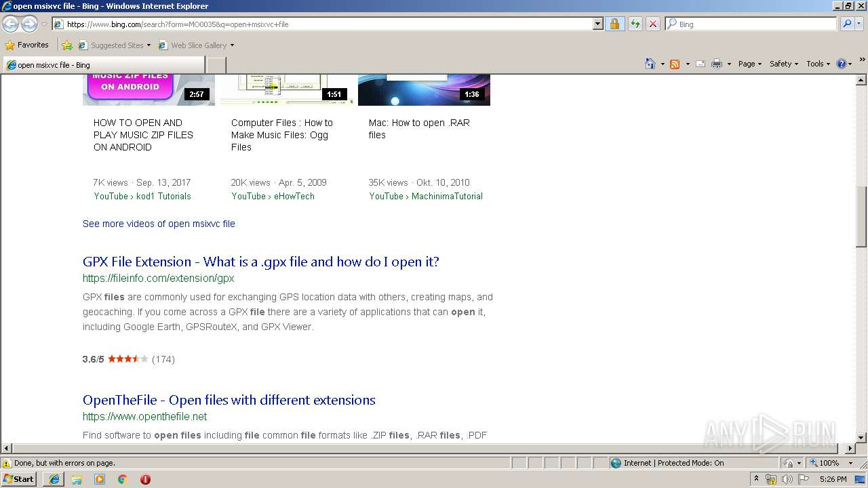
Task: Open the Safety menu
Action: tap(784, 64)
